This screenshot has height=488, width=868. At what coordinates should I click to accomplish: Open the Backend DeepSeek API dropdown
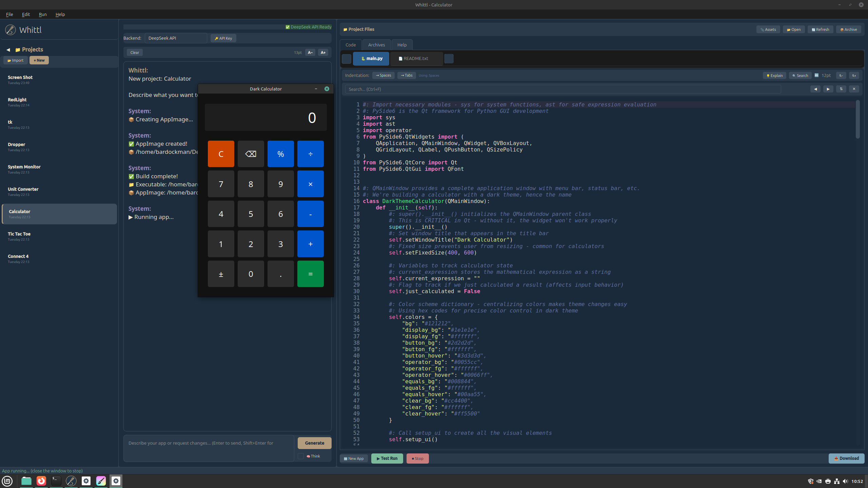tap(176, 38)
